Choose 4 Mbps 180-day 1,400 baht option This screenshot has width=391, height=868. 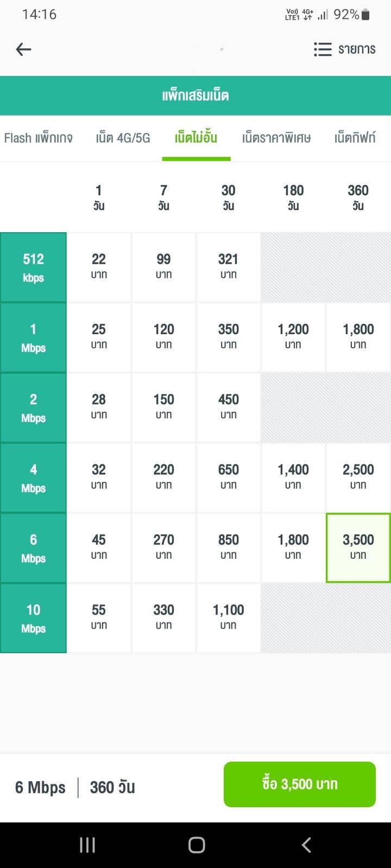(293, 477)
